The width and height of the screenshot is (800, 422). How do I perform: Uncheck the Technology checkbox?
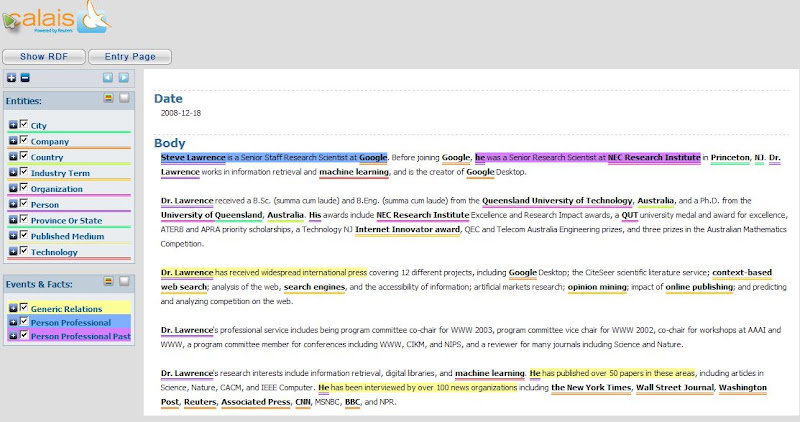pyautogui.click(x=23, y=251)
